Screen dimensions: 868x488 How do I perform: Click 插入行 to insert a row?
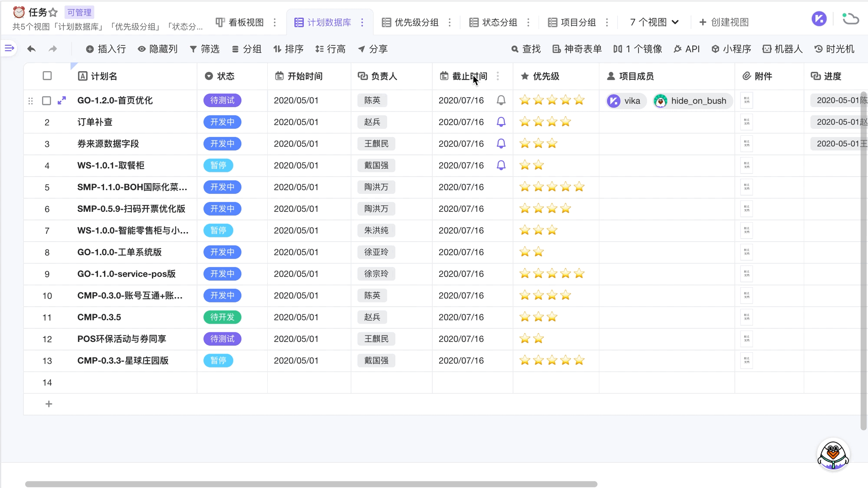tap(106, 49)
